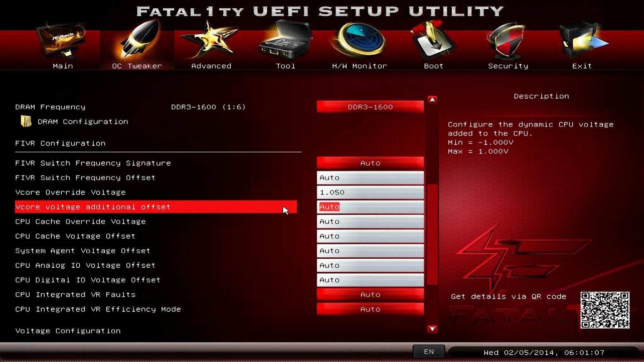Select highlighted Vcore voltage additional offset row
644x362 pixels.
point(156,207)
